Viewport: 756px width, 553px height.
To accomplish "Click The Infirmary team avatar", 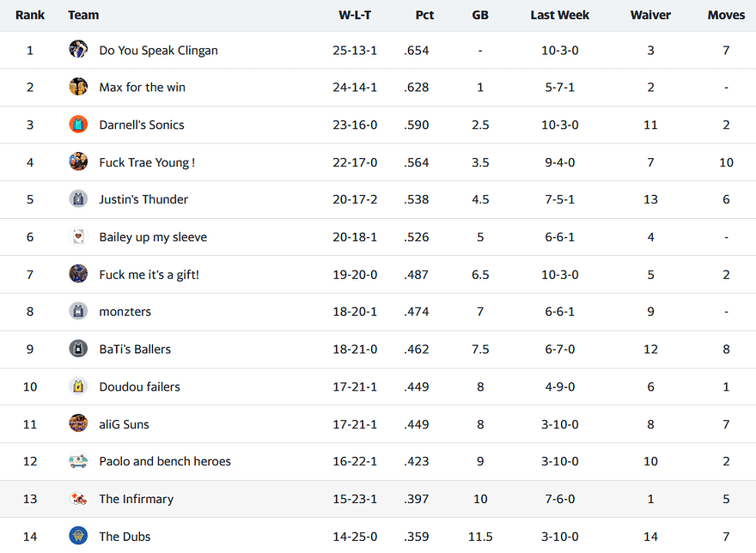I will pyautogui.click(x=78, y=499).
